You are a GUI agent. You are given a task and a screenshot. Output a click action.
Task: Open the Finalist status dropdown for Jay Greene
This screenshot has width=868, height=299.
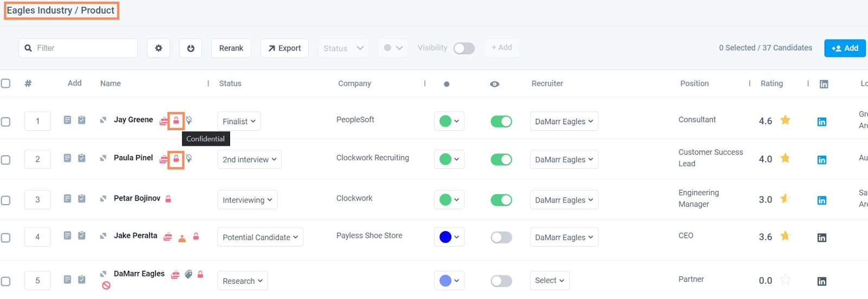[239, 122]
